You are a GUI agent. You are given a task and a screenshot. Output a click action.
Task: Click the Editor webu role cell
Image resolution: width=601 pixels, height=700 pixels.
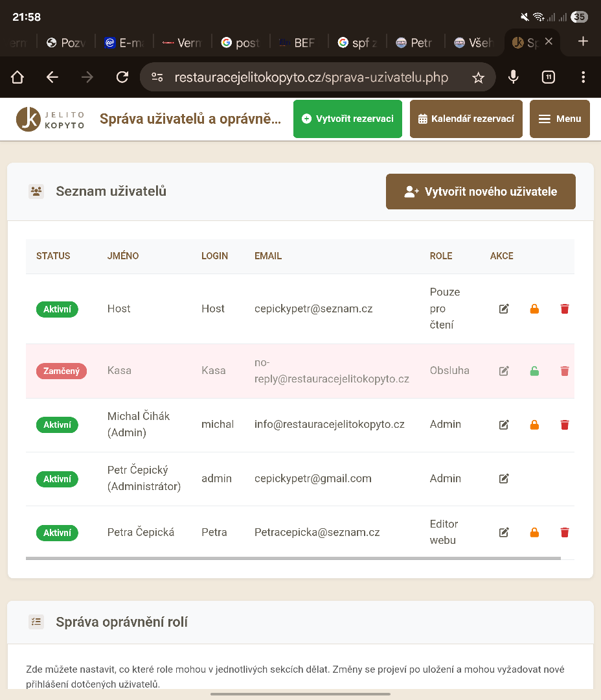click(444, 532)
